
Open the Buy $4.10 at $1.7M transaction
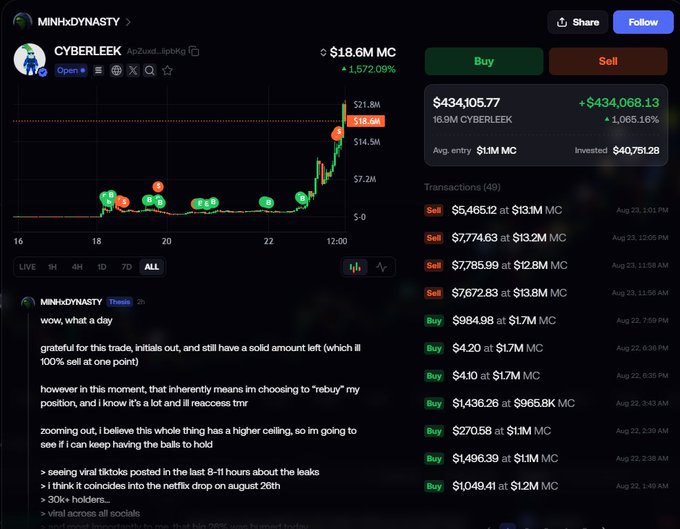[546, 376]
